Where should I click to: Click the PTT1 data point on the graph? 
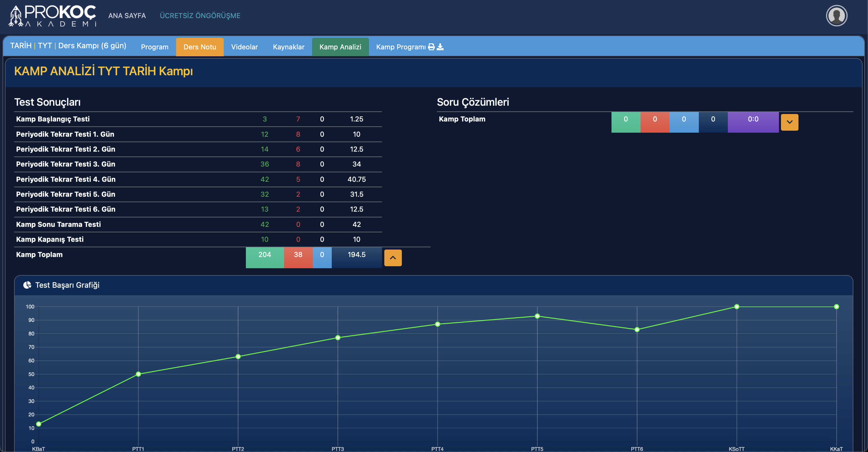point(138,374)
